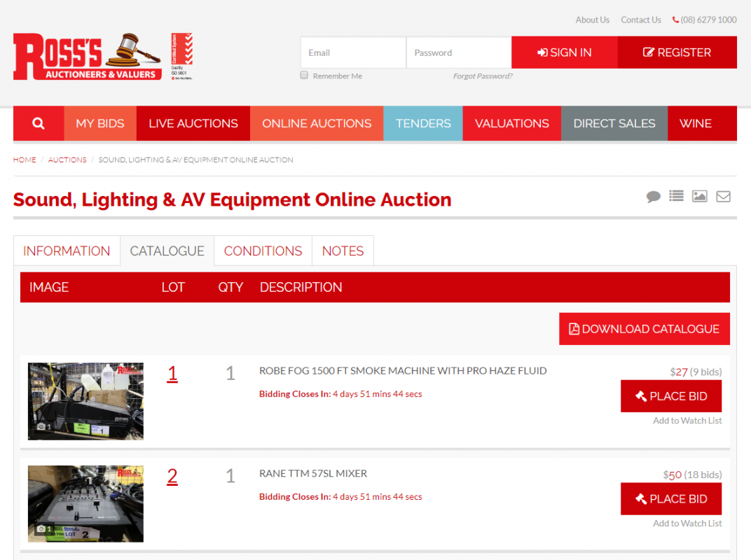Click into the Email input field
Viewport: 751px width, 560px height.
[353, 52]
